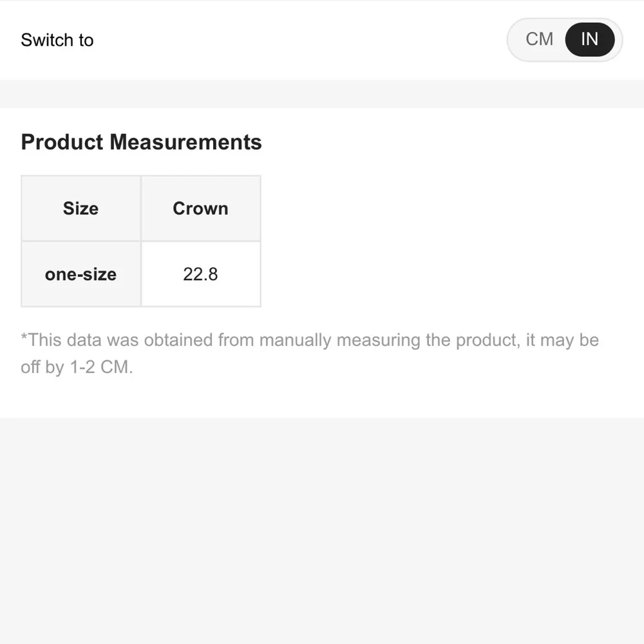Click the one-size row label
Image resolution: width=644 pixels, height=644 pixels.
pyautogui.click(x=81, y=274)
